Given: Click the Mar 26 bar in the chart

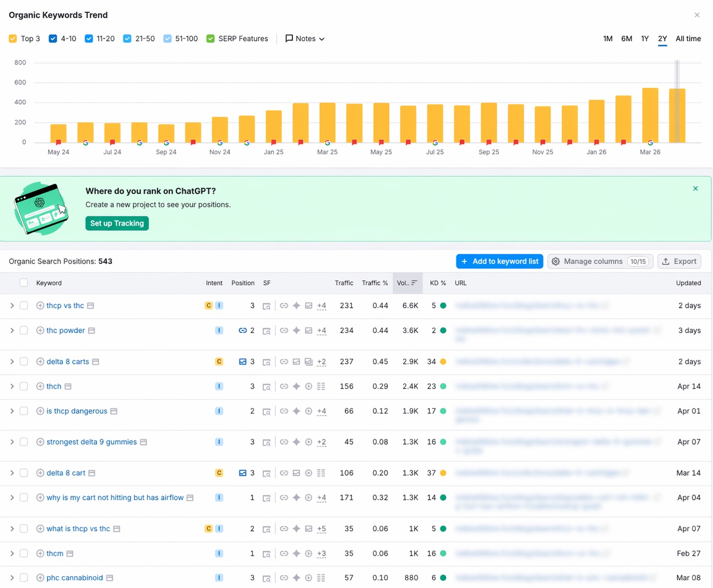Looking at the screenshot, I should click(650, 115).
